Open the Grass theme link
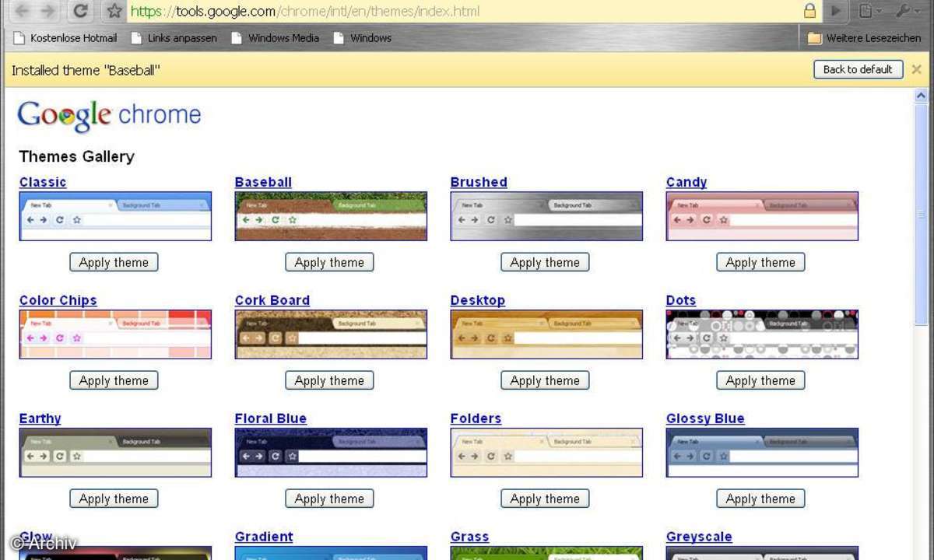The width and height of the screenshot is (934, 560). 469,537
